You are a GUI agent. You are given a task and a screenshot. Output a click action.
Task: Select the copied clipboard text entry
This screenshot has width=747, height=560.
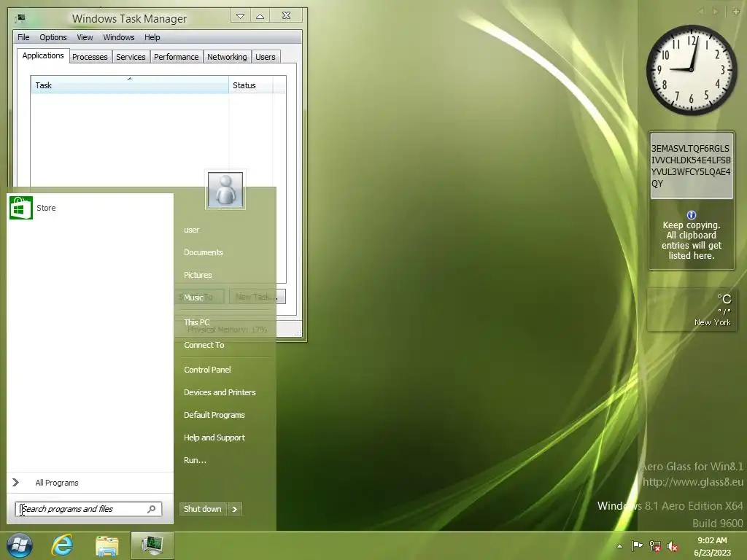coord(691,166)
